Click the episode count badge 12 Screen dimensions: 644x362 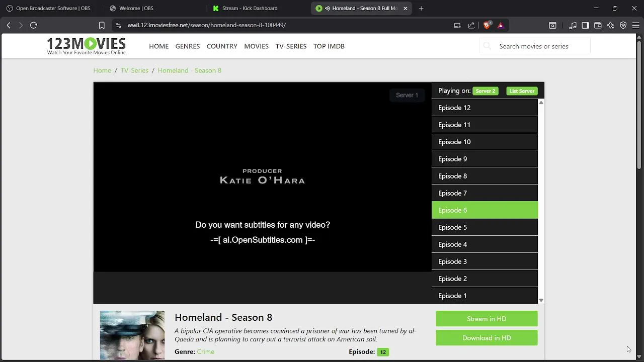383,352
